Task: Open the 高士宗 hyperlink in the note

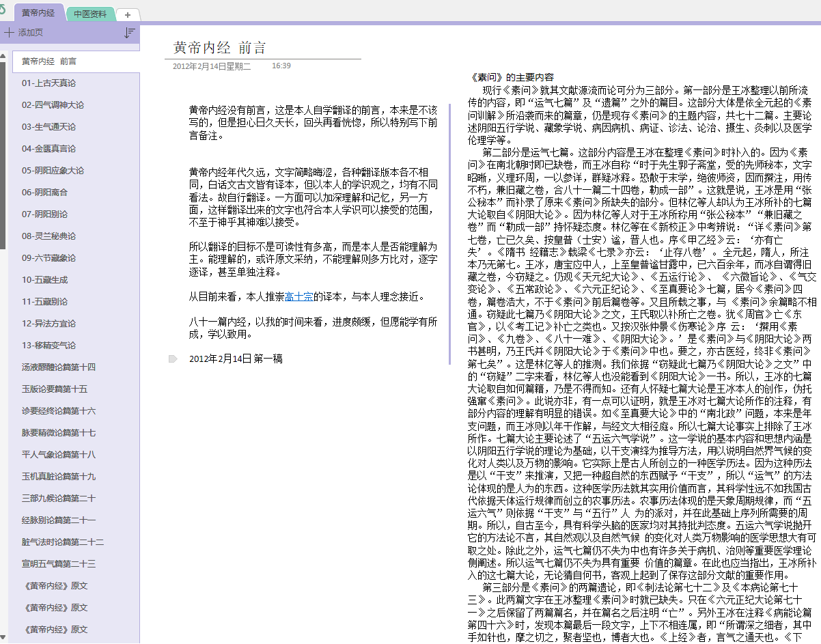Action: [298, 296]
